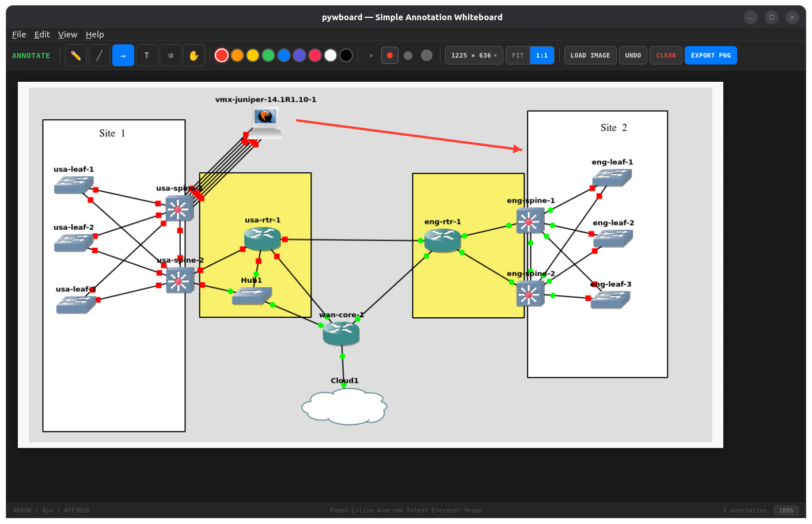
Task: Enable 1:1 zoom mode
Action: tap(542, 55)
